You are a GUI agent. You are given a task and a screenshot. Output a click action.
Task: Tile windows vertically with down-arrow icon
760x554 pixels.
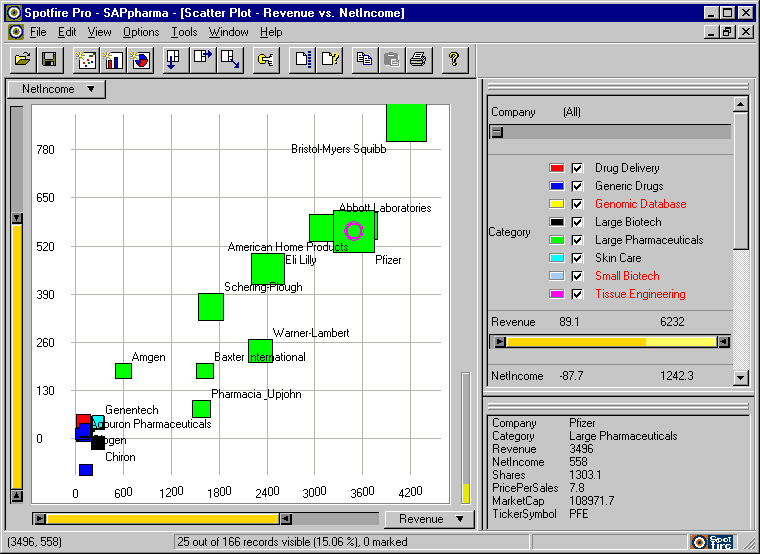tap(175, 60)
